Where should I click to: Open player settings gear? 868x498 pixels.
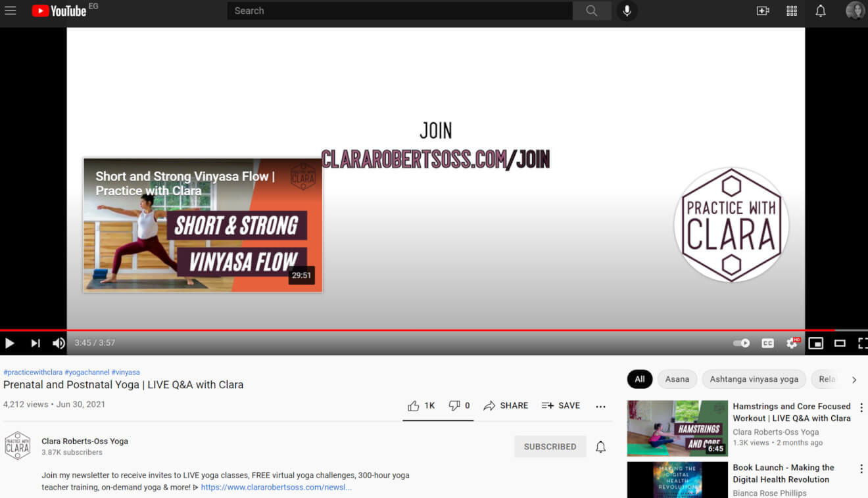(x=792, y=343)
